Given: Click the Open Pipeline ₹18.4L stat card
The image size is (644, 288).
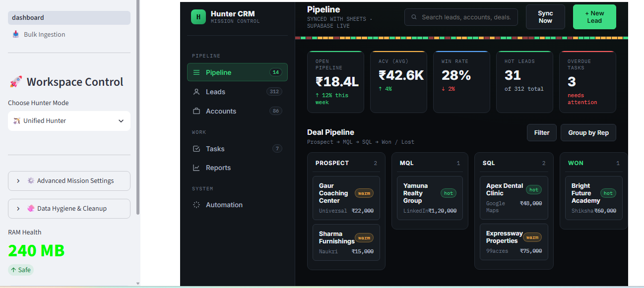Looking at the screenshot, I should click(x=336, y=82).
